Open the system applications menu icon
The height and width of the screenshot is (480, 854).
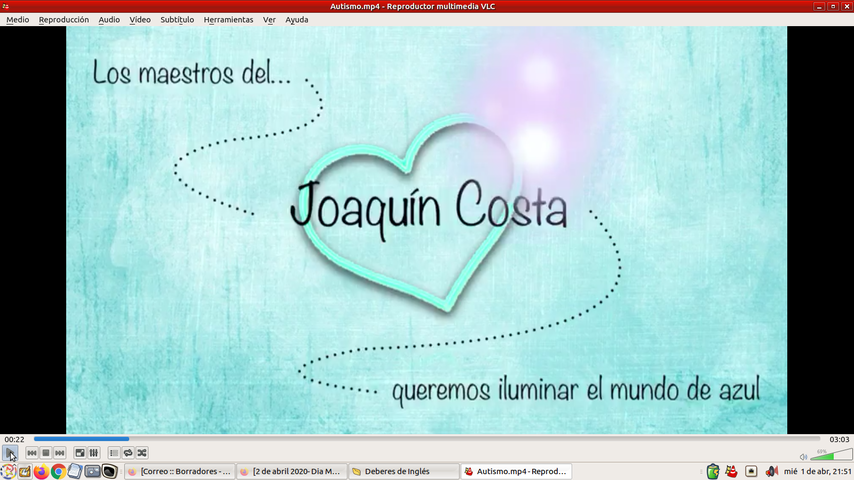(x=8, y=471)
